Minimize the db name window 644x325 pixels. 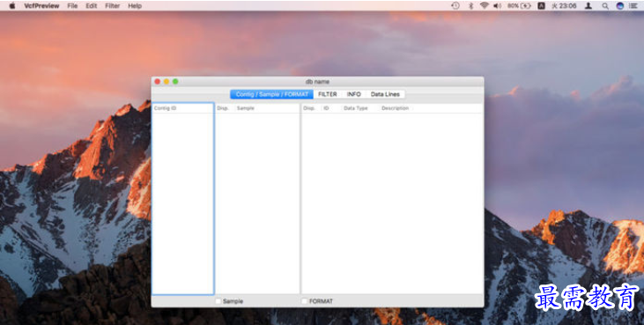pyautogui.click(x=167, y=82)
